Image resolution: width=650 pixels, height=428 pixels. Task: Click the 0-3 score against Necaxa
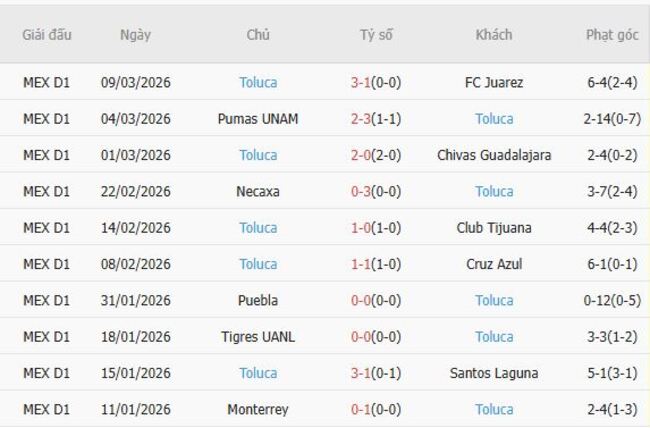tap(361, 191)
